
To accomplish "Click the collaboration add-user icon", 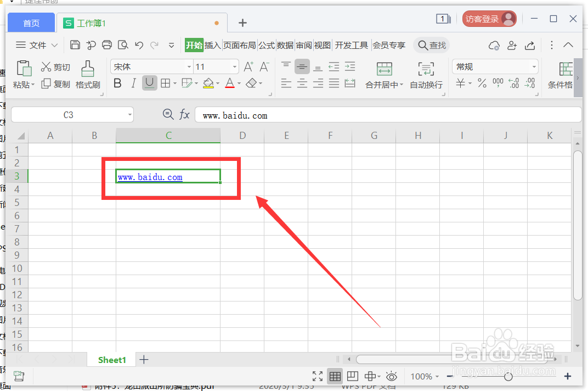I will (x=512, y=46).
